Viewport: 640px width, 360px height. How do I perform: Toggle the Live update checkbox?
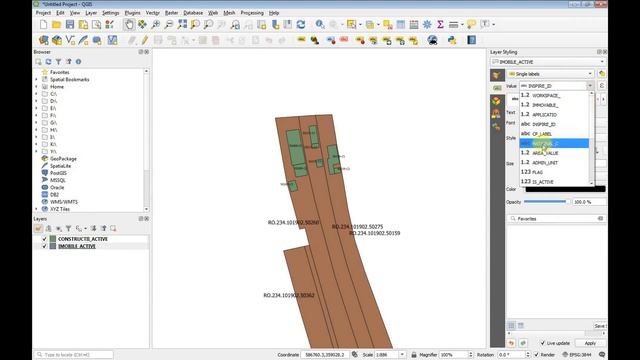(542, 343)
